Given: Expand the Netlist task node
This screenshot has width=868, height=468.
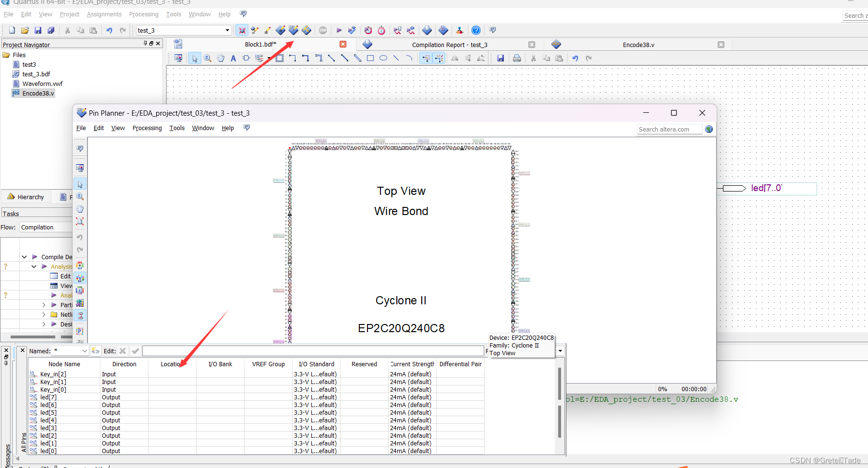Looking at the screenshot, I should click(x=44, y=314).
